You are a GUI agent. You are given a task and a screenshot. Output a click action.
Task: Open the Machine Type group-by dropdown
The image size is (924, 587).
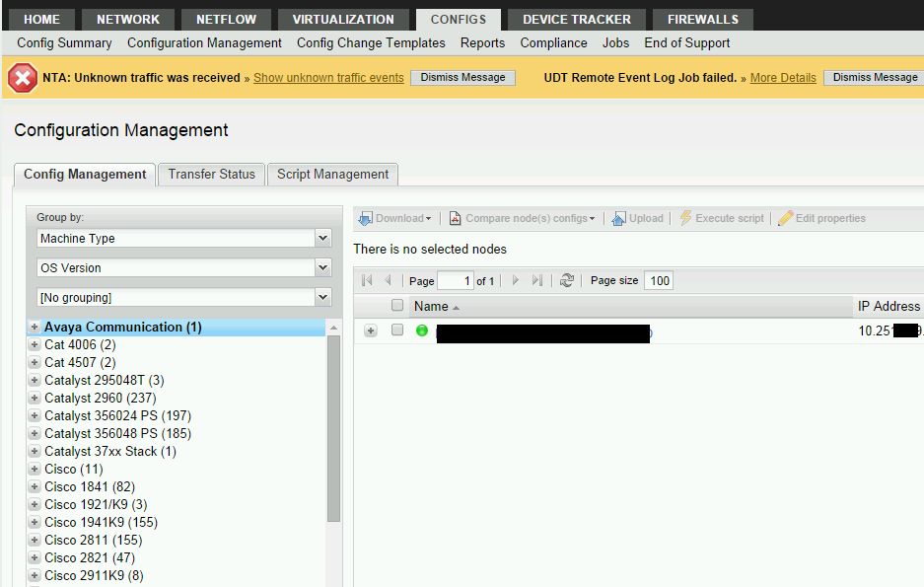tap(322, 238)
